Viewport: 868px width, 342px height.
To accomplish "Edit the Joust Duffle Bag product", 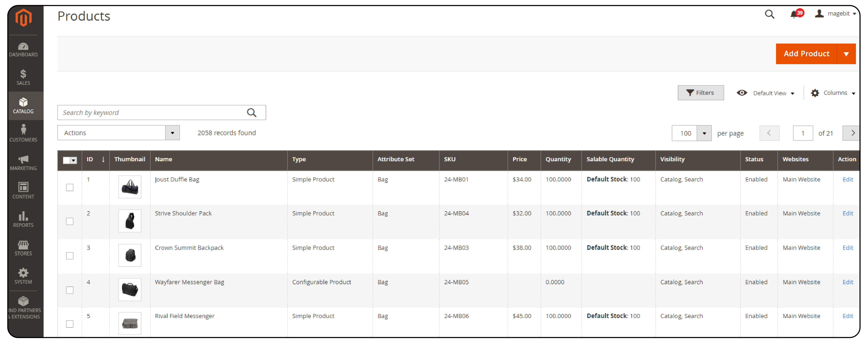I will (848, 179).
